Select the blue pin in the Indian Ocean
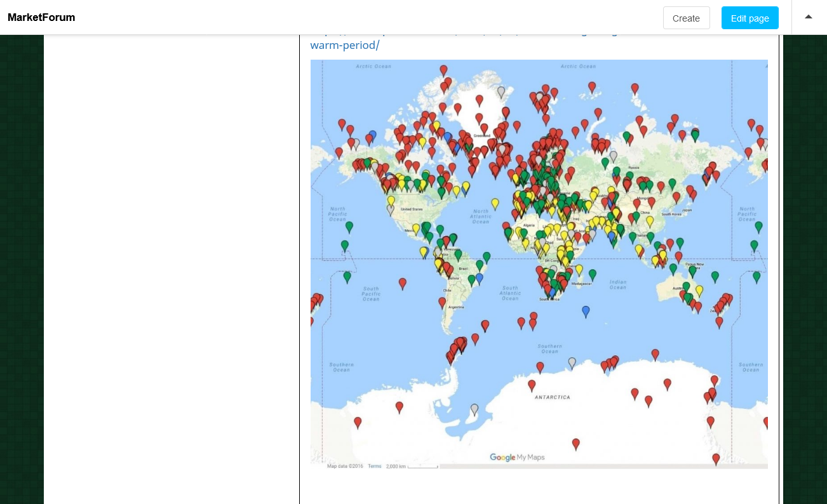Screen dimensions: 827x504 (586, 310)
